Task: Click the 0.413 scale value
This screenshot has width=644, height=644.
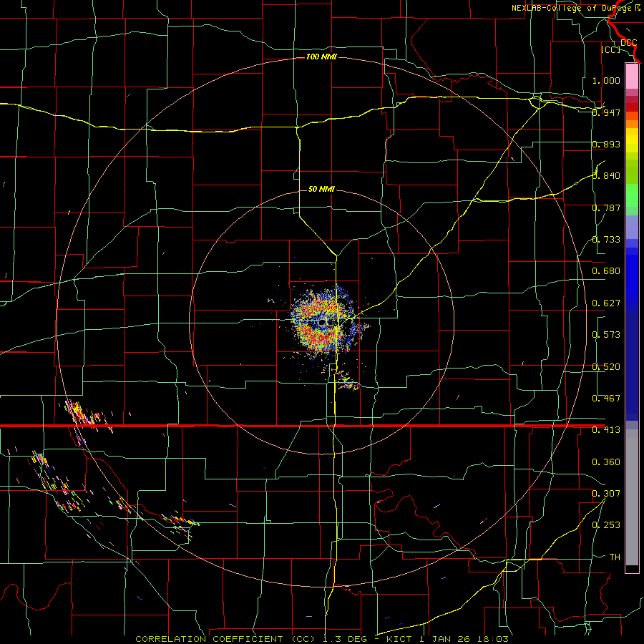Action: point(606,430)
